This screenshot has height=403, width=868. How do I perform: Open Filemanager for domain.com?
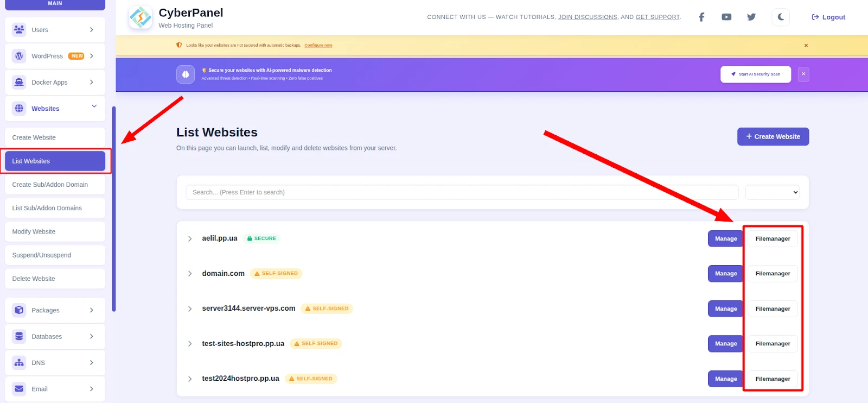coord(773,274)
